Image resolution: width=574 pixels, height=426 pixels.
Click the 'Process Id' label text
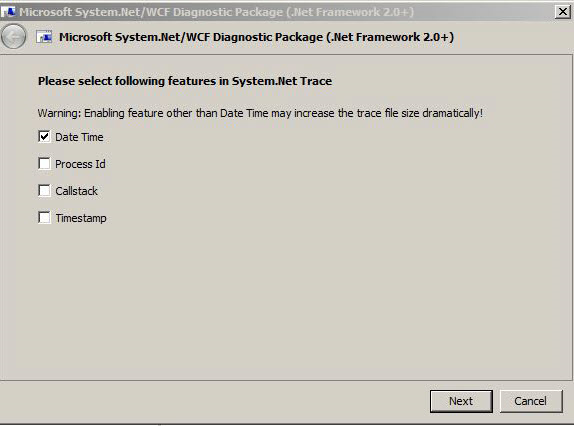click(x=80, y=164)
